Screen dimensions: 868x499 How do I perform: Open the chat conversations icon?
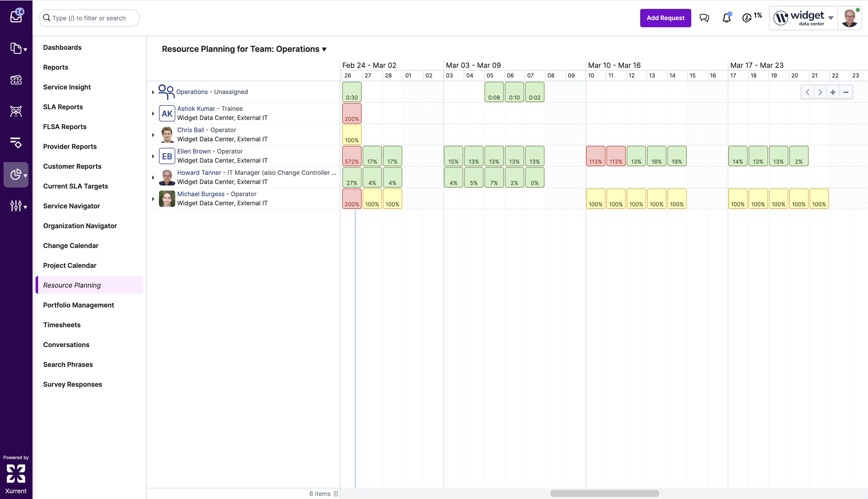click(704, 18)
